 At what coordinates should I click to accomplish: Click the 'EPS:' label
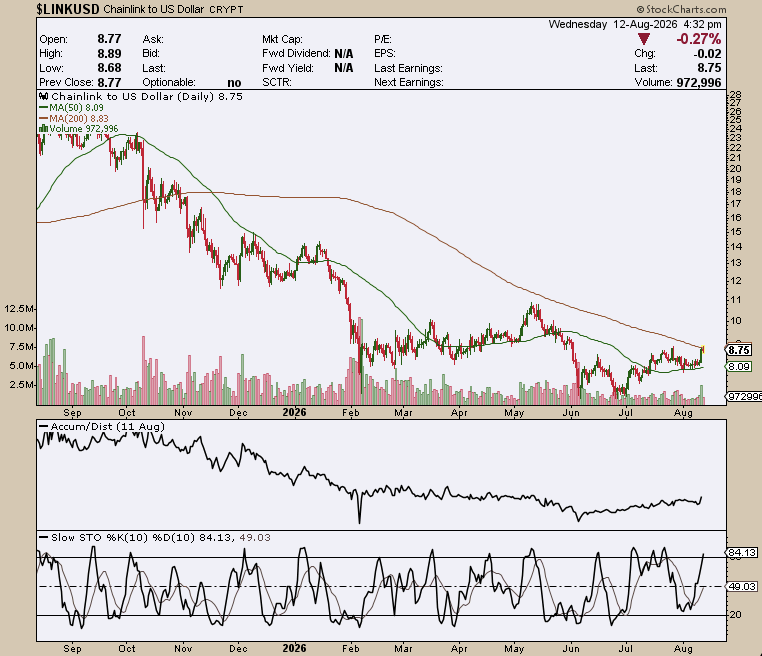pos(385,53)
